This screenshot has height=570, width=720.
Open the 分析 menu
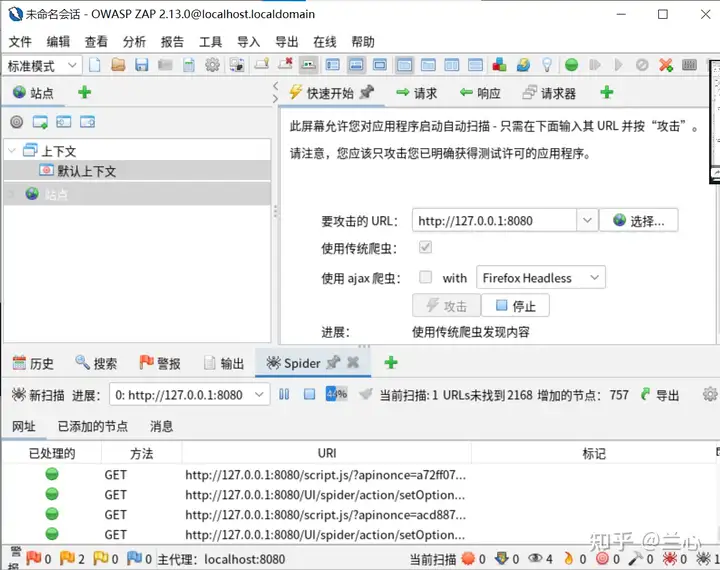point(134,42)
